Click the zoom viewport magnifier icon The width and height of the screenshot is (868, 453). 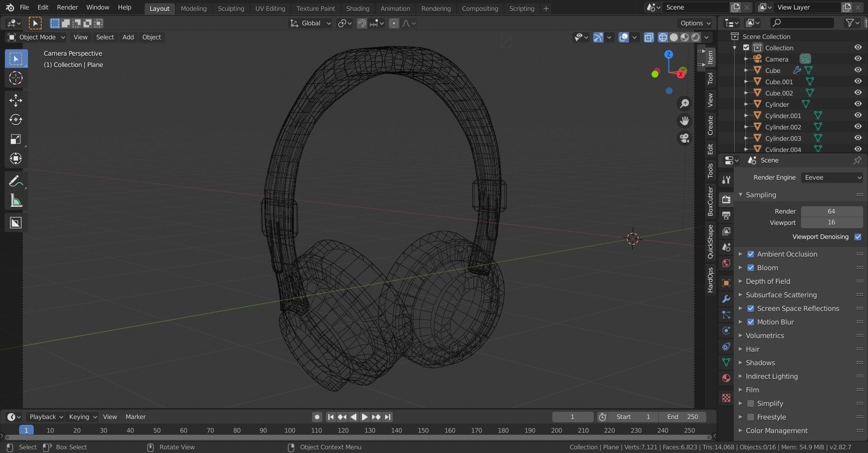click(x=684, y=104)
